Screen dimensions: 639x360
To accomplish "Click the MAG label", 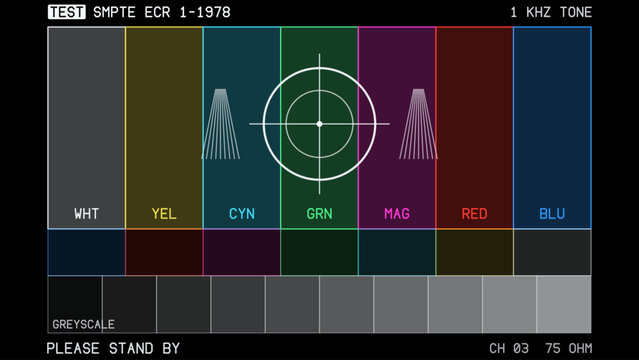I will coord(397,214).
